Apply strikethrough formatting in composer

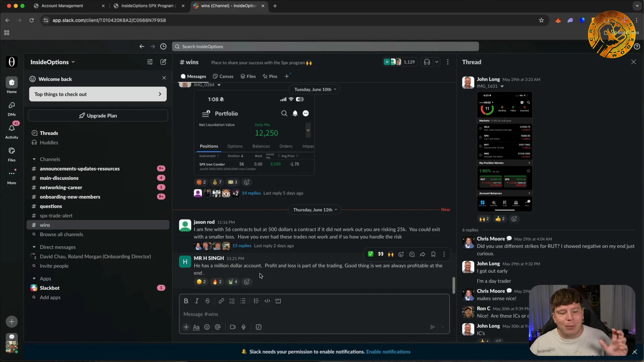coord(208,301)
